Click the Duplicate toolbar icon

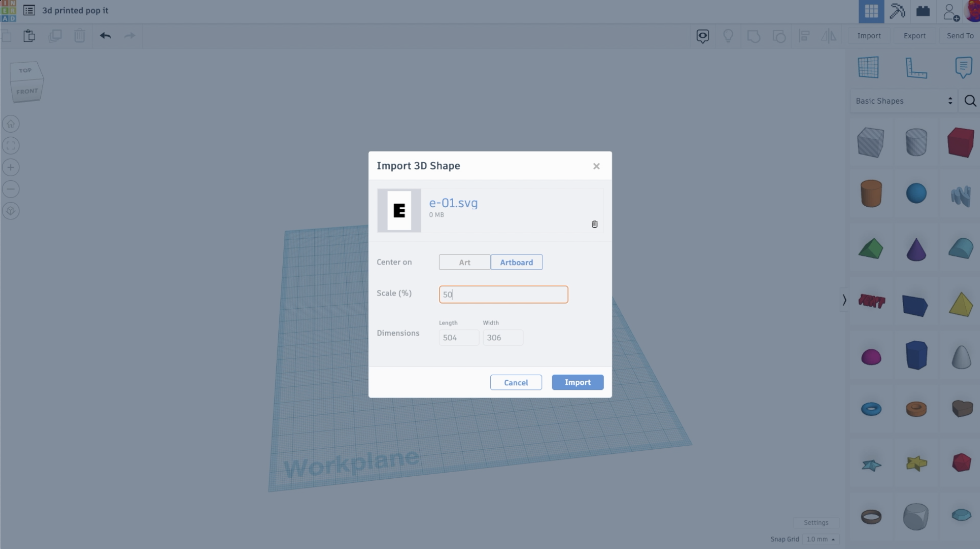pos(55,36)
